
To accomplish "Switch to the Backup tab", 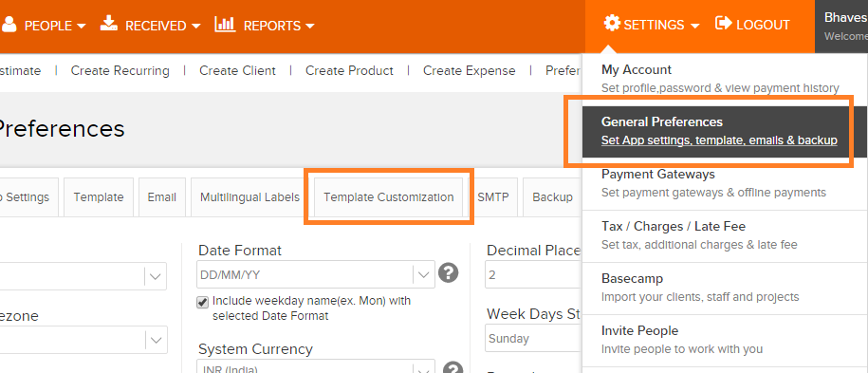I will tap(552, 197).
